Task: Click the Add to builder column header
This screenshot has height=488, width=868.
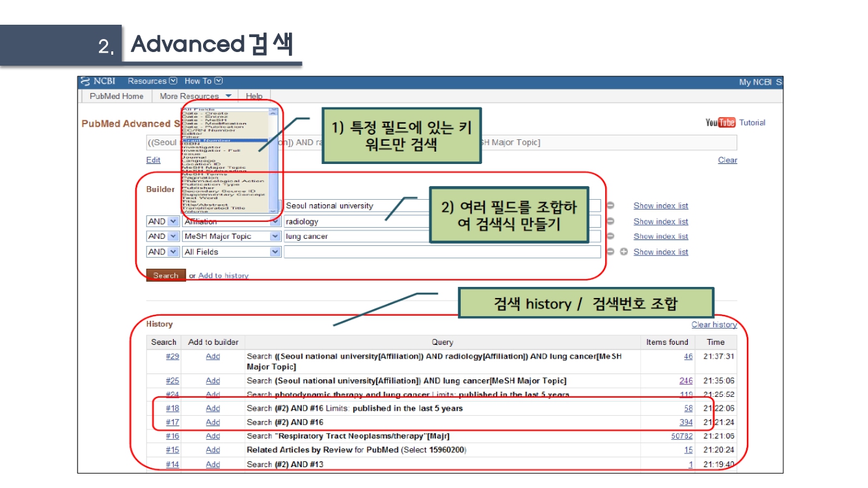Action: [213, 342]
